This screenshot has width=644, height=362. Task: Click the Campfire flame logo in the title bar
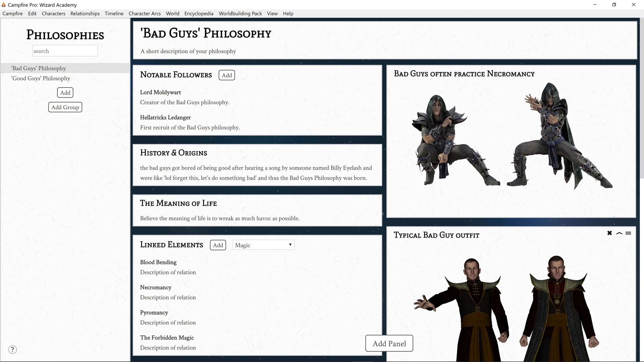click(x=4, y=5)
